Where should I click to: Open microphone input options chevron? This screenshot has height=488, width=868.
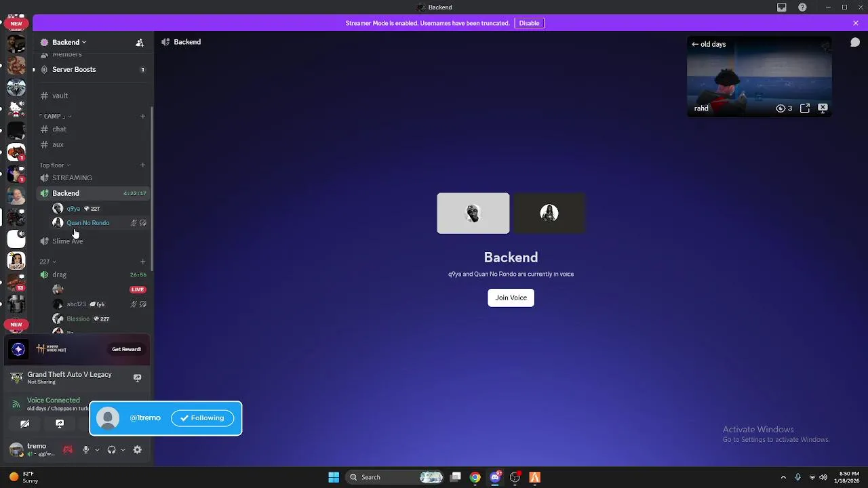pyautogui.click(x=97, y=449)
